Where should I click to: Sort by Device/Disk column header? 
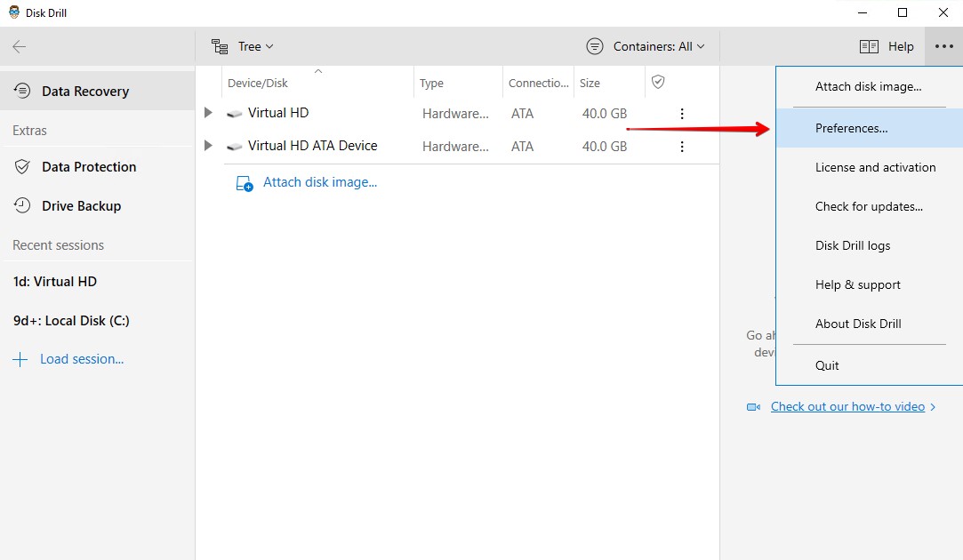(x=257, y=83)
